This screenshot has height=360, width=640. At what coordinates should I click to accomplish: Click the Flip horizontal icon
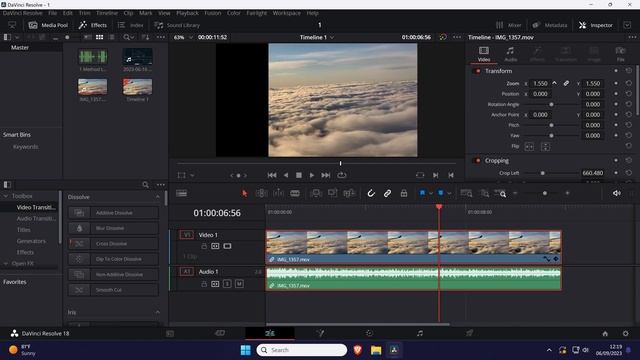pyautogui.click(x=529, y=147)
